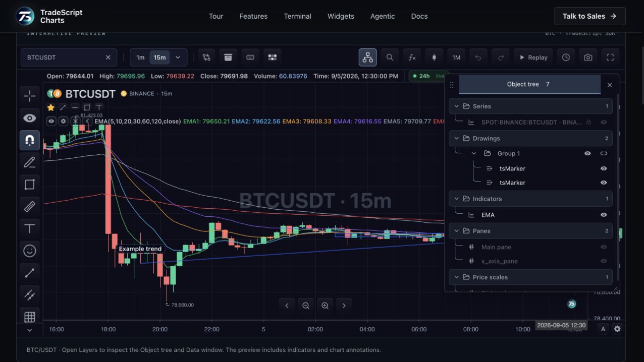Start bar Replay mode

(x=533, y=57)
